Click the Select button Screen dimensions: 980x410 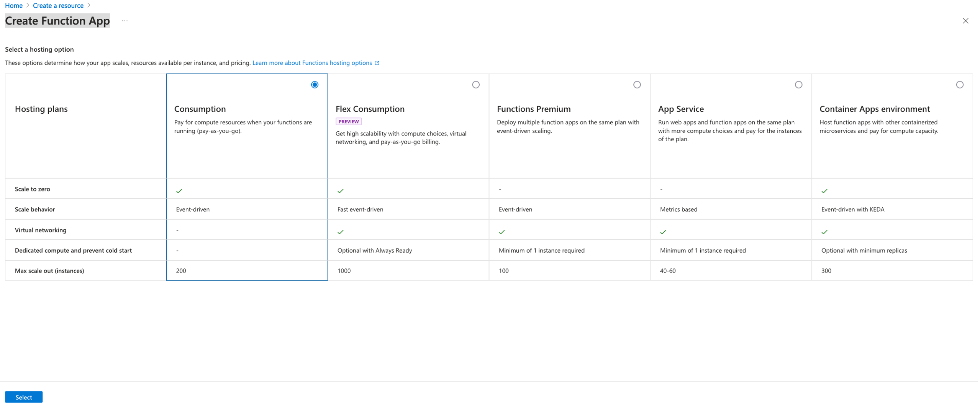pyautogui.click(x=24, y=397)
